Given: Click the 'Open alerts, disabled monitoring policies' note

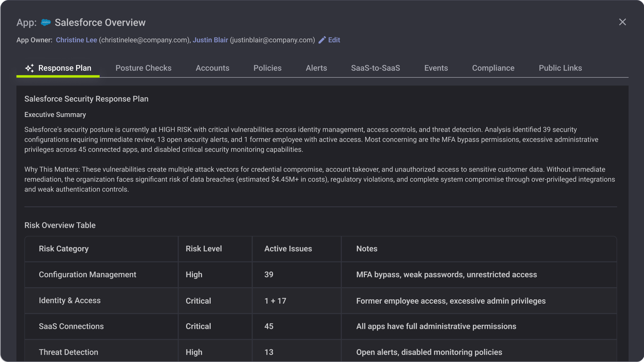Looking at the screenshot, I should click(429, 352).
